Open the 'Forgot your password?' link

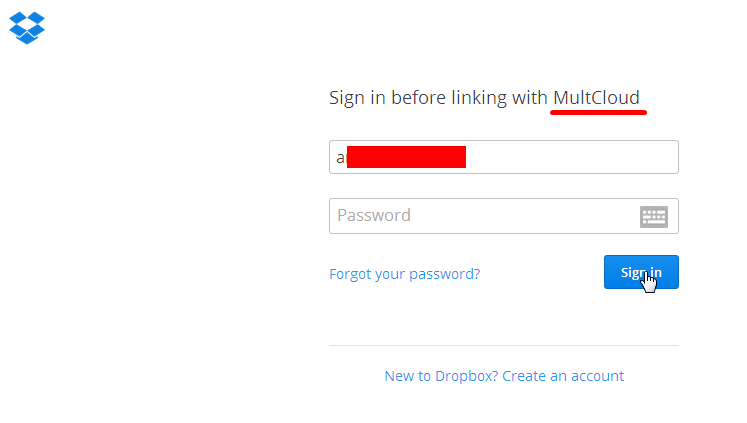pos(404,273)
